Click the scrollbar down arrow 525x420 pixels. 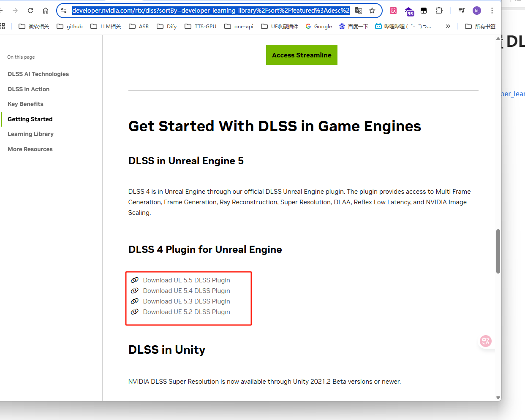tap(498, 398)
